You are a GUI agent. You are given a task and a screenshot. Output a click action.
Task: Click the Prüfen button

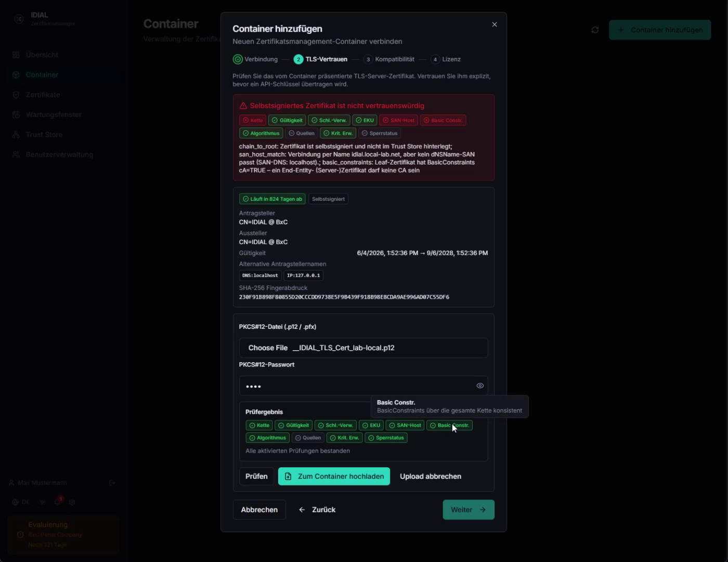(256, 476)
